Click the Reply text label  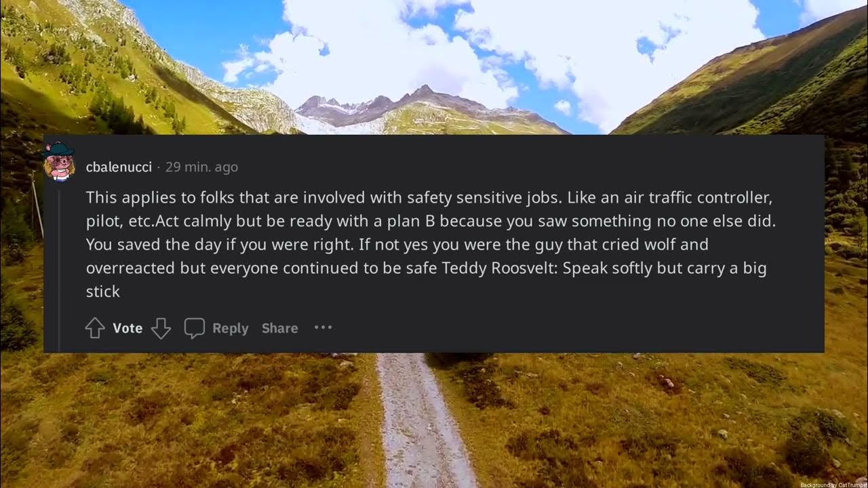(230, 328)
